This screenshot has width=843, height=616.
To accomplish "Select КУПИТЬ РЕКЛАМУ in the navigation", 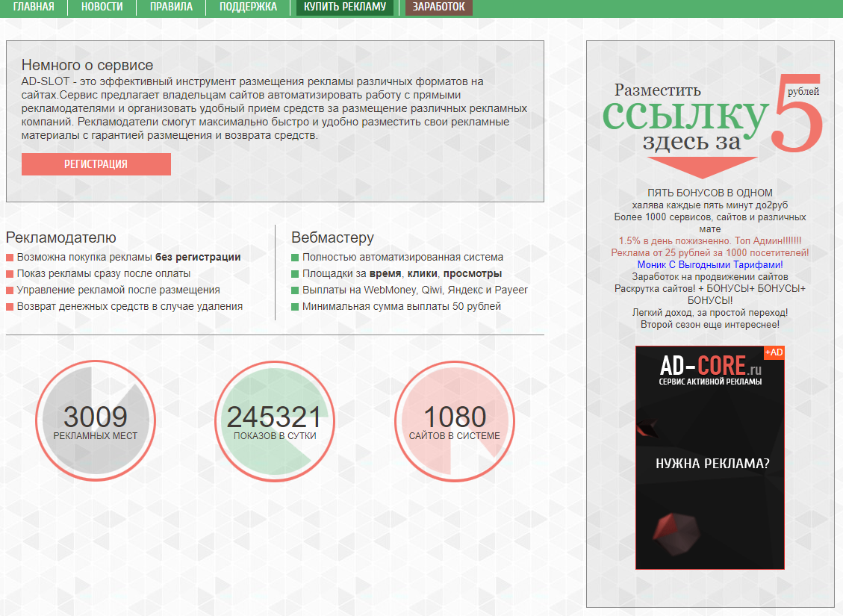I will pos(345,7).
